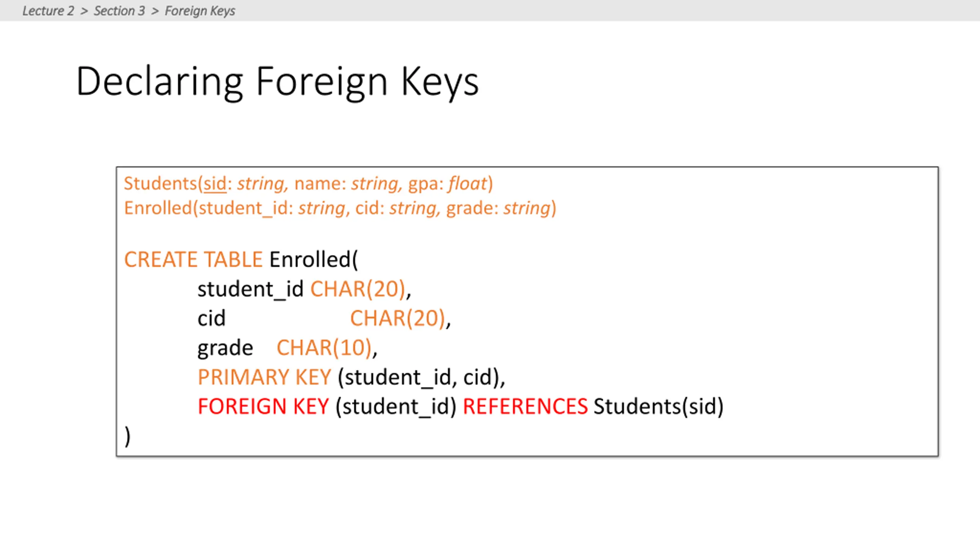Image resolution: width=980 pixels, height=551 pixels.
Task: Click the 'Foreign Keys' breadcrumb text
Action: click(x=200, y=11)
